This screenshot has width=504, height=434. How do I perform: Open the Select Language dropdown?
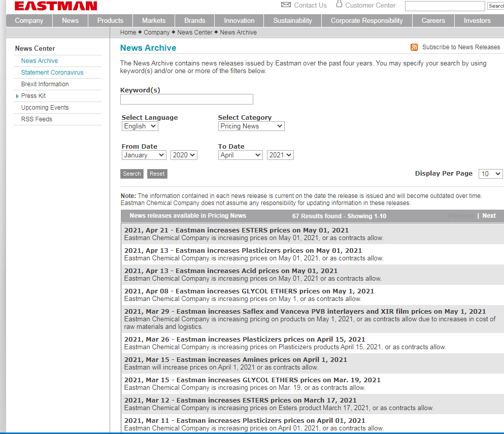pyautogui.click(x=140, y=126)
